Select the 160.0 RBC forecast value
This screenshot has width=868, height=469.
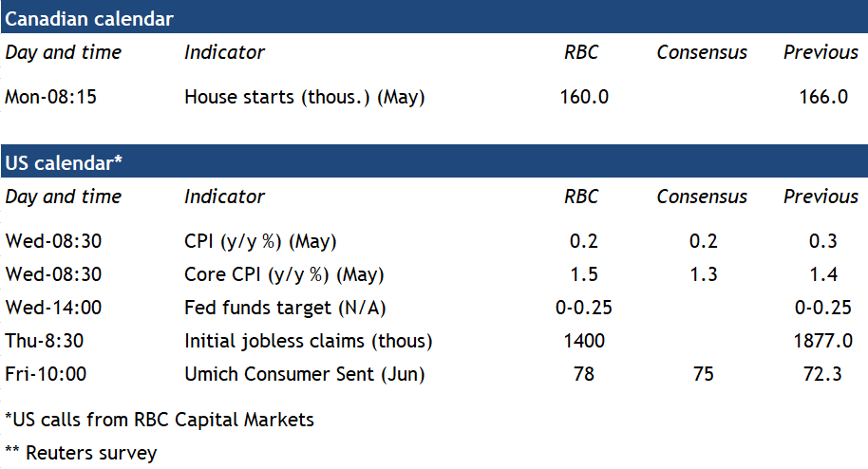click(584, 97)
